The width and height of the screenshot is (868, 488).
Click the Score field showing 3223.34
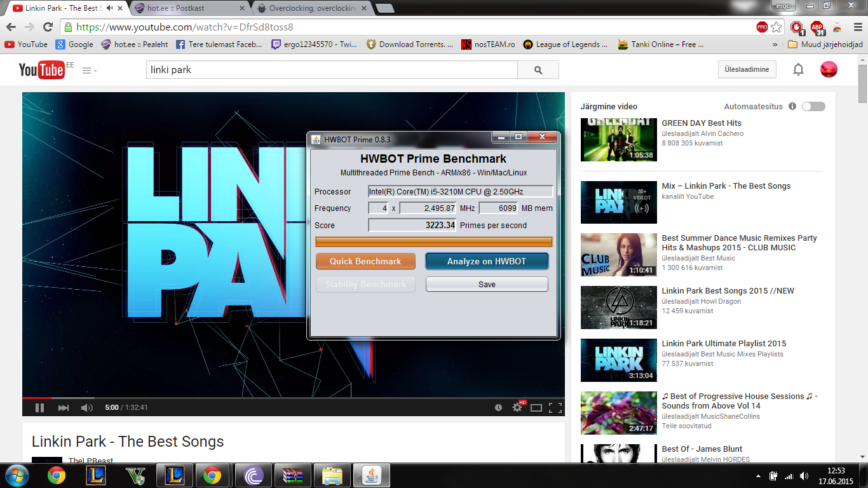412,225
